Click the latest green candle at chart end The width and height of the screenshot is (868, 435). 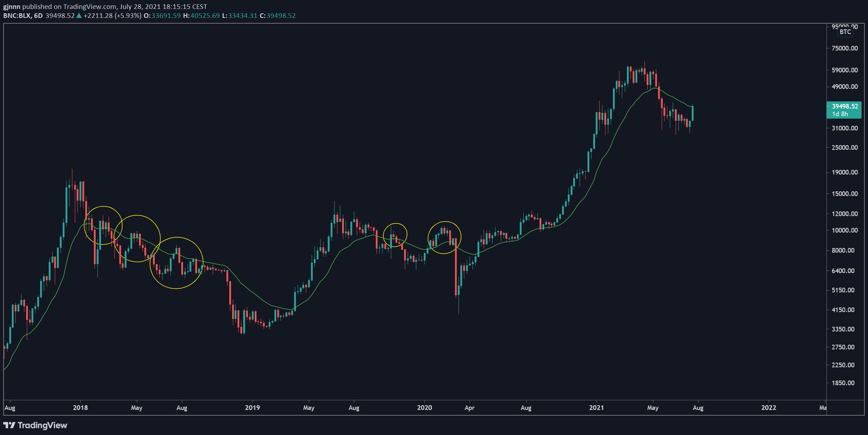[x=693, y=113]
